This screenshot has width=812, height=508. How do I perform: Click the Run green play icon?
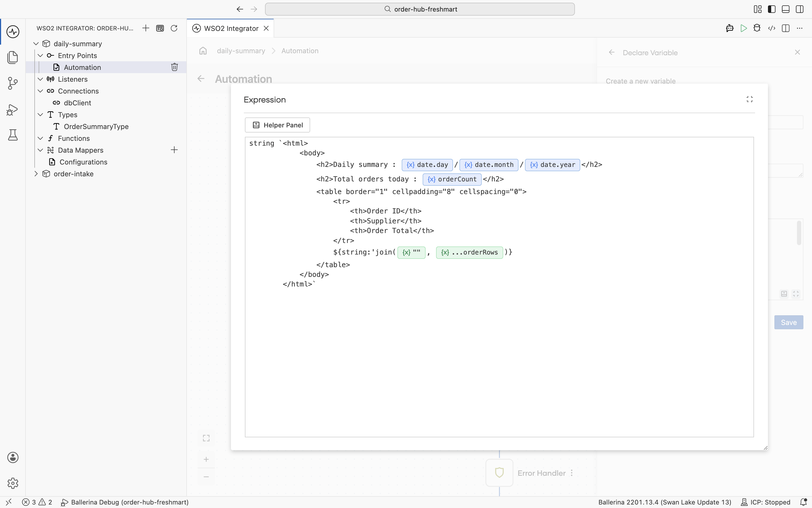[x=744, y=28]
